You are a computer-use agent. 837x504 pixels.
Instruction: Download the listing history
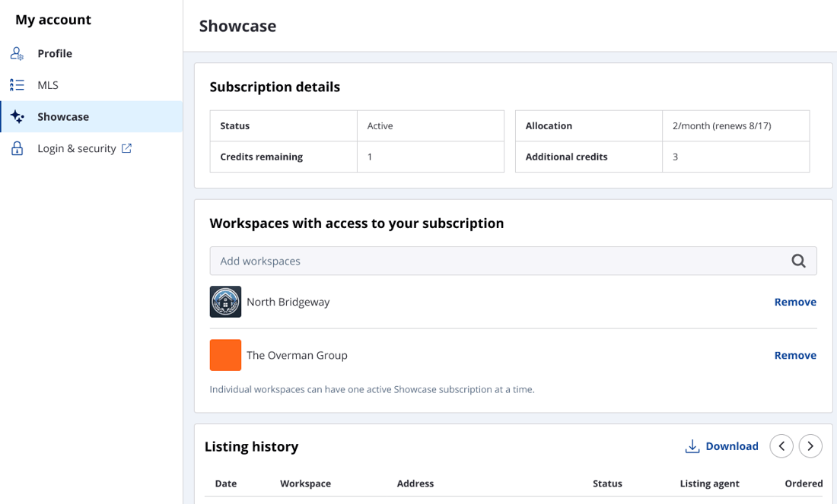pyautogui.click(x=731, y=446)
